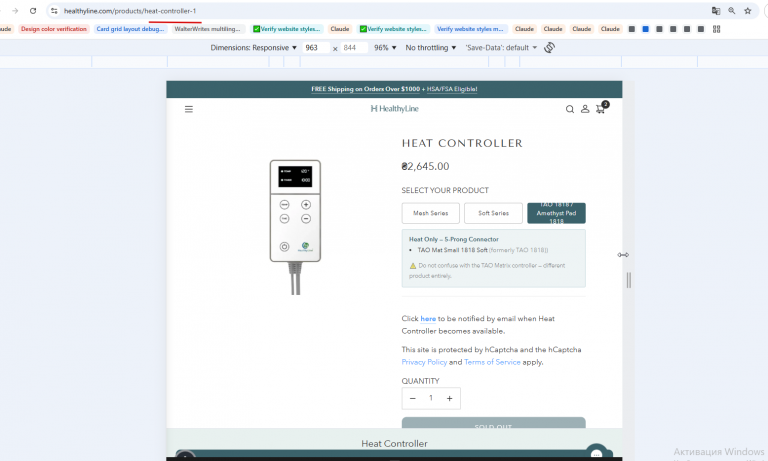The width and height of the screenshot is (768, 461).
Task: Click 'TAO Mat Small 1818 Soft' list item
Action: [453, 250]
